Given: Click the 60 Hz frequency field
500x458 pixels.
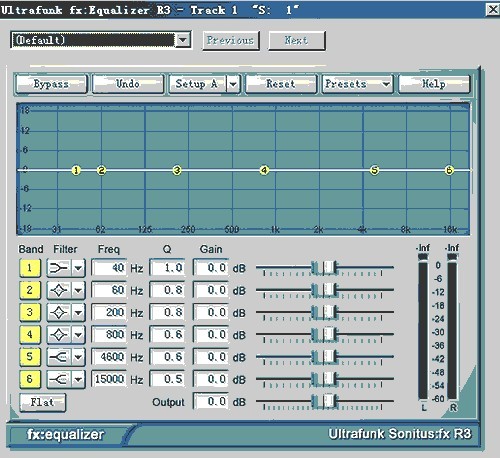Looking at the screenshot, I should [109, 290].
